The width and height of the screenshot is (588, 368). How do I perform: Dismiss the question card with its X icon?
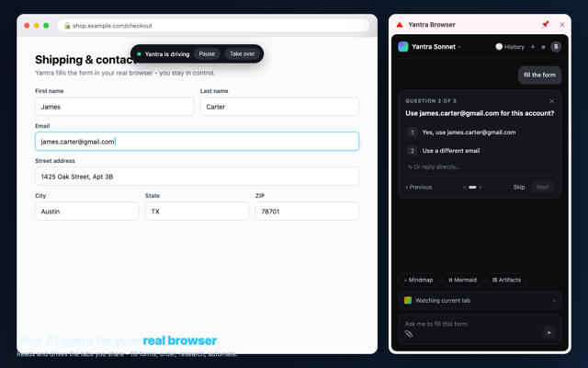pos(551,101)
